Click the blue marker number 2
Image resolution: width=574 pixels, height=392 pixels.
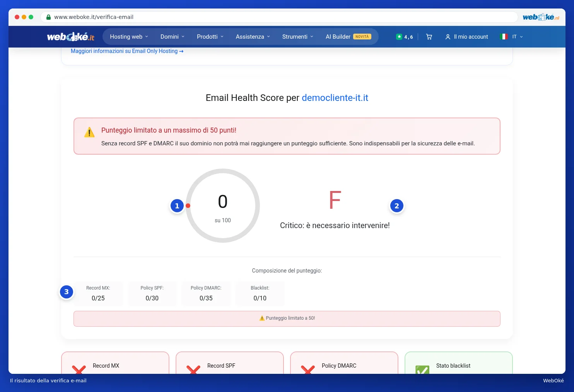pos(397,206)
